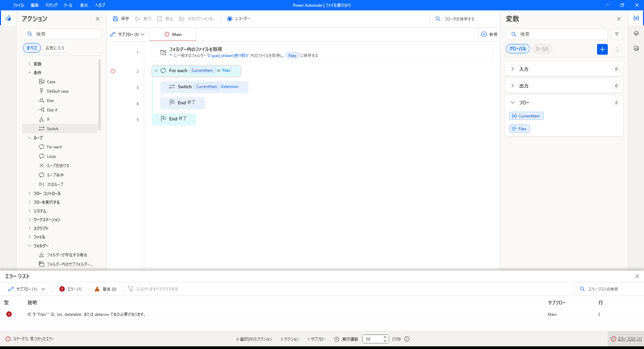Expand the 出力 variables section
The width and height of the screenshot is (644, 349).
coord(513,86)
